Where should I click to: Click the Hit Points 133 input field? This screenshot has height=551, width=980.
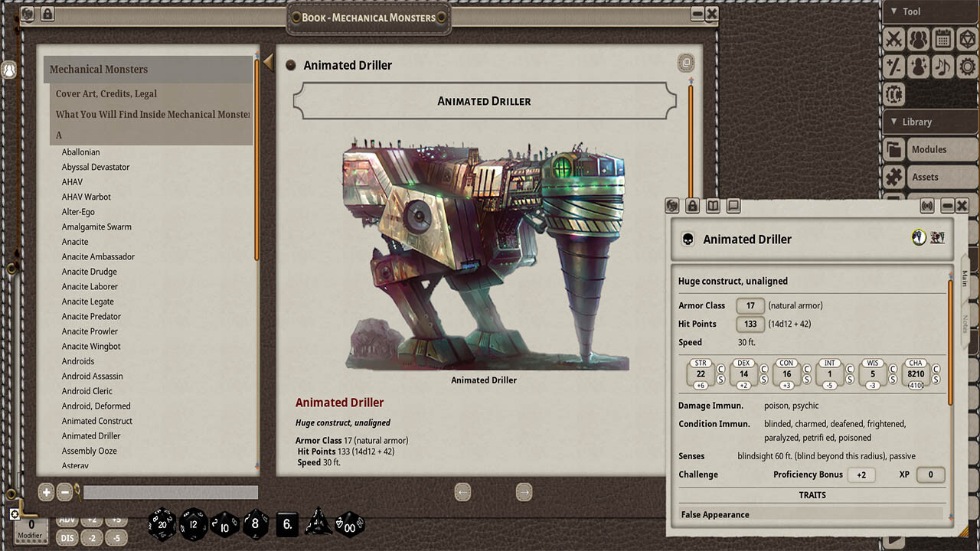[750, 324]
